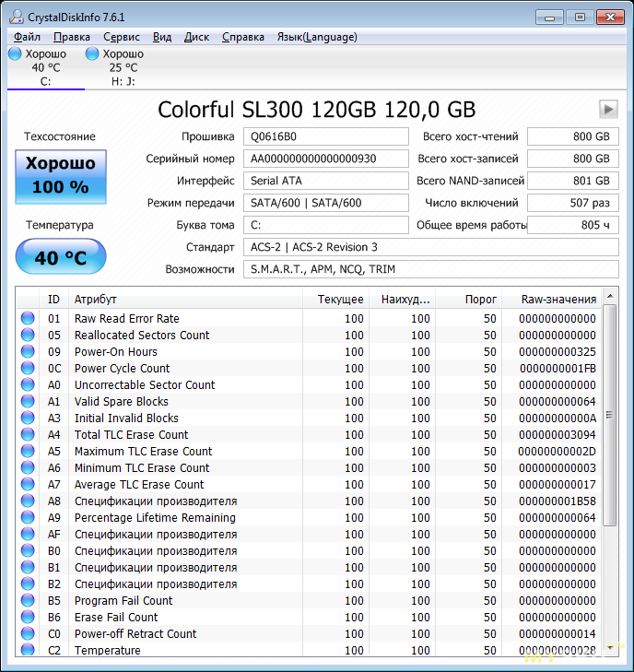634x672 pixels.
Task: Click status icon of Total TLC Erase Count
Action: pyautogui.click(x=28, y=434)
